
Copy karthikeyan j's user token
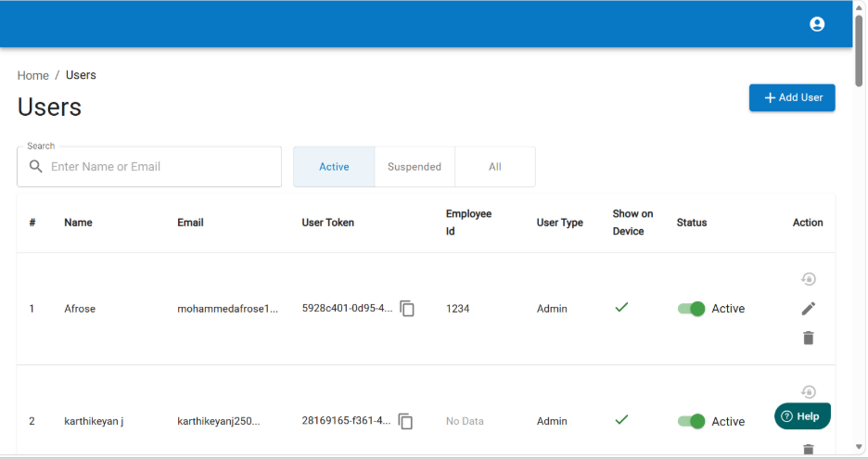[405, 421]
